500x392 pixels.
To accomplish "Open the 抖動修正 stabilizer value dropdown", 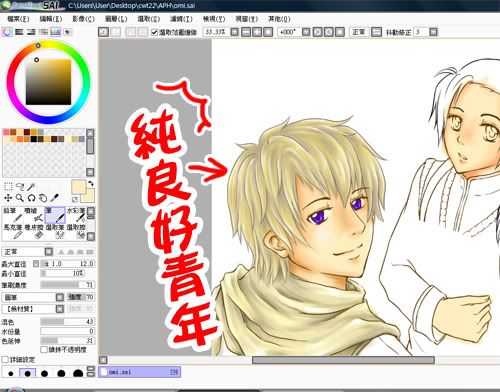I will (x=433, y=32).
